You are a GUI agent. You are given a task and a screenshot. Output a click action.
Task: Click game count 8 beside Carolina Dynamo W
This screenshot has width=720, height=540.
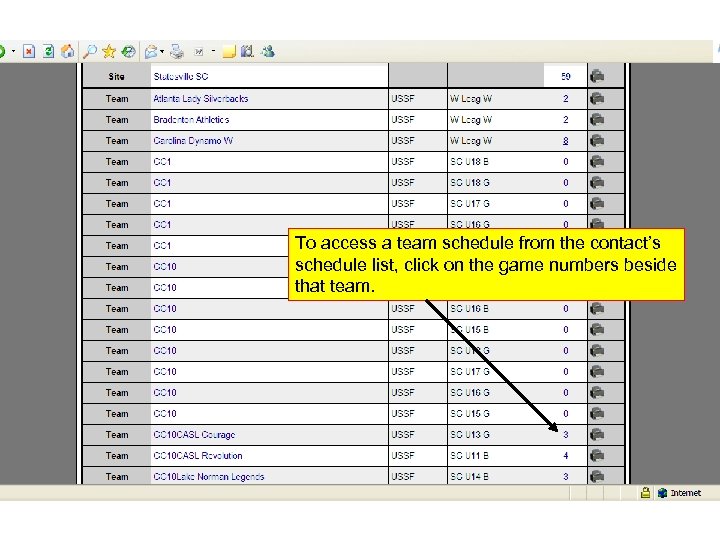(566, 141)
